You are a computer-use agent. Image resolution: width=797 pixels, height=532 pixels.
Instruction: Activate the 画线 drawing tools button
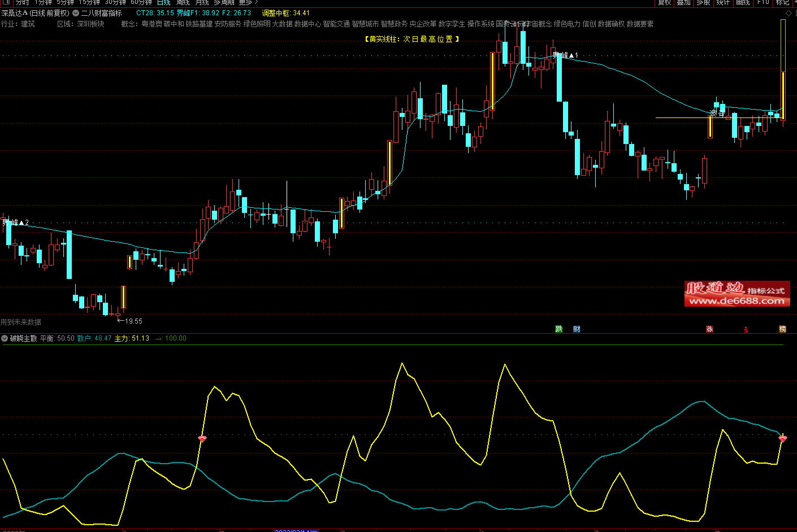tap(743, 2)
